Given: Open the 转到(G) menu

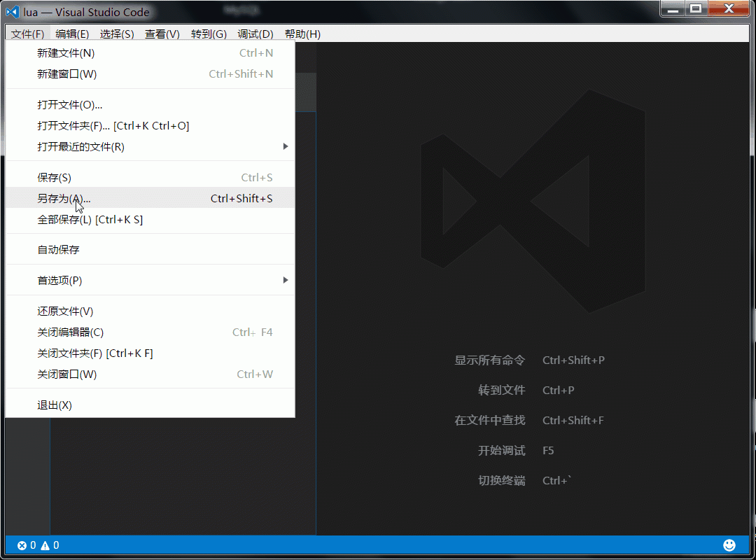Looking at the screenshot, I should 208,33.
